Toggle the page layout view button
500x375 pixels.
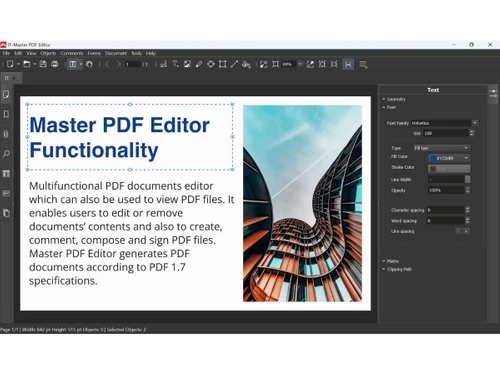[73, 64]
